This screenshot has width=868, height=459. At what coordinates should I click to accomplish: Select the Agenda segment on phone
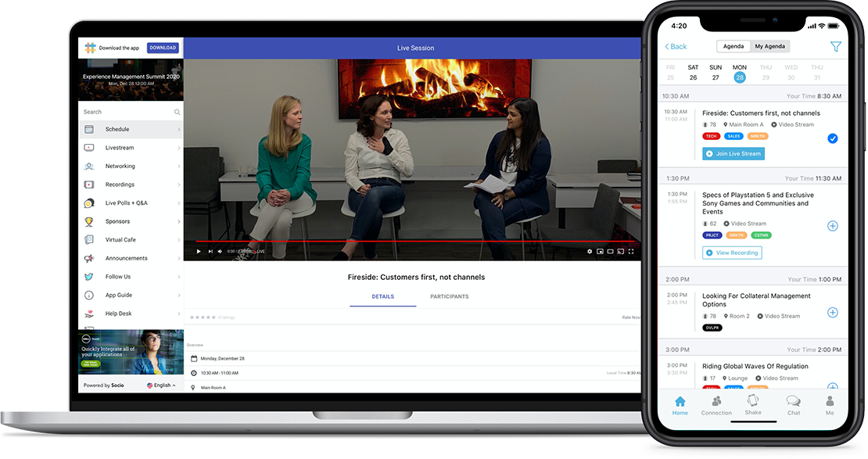coord(733,46)
